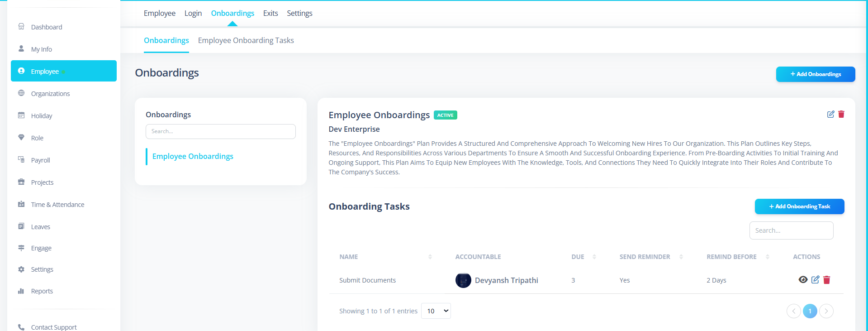The image size is (868, 331).
Task: Click the Payroll icon in sidebar
Action: 21,160
